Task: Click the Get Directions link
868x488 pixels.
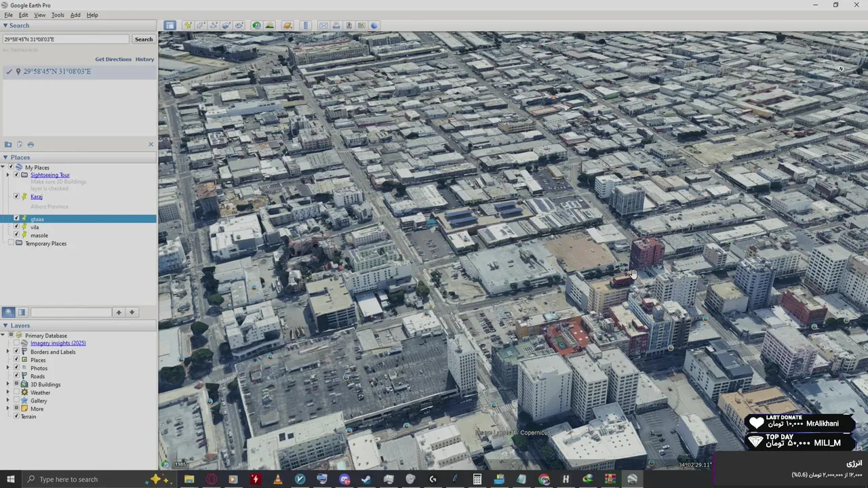Action: pyautogui.click(x=113, y=59)
